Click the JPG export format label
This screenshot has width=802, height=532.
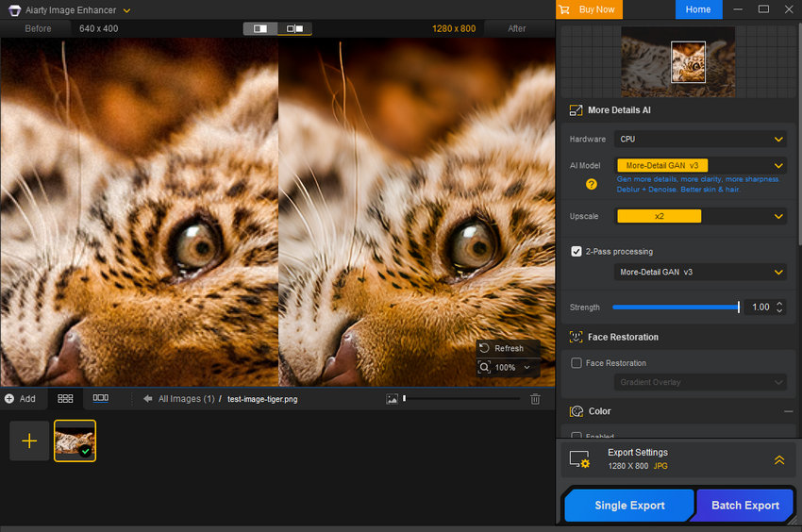(660, 466)
